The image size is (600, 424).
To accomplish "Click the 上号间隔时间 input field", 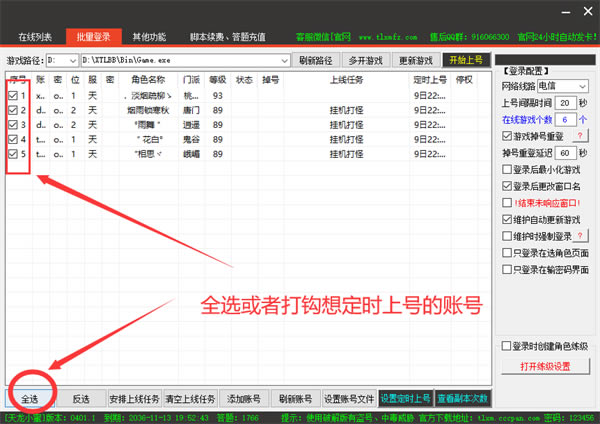I will click(x=565, y=103).
